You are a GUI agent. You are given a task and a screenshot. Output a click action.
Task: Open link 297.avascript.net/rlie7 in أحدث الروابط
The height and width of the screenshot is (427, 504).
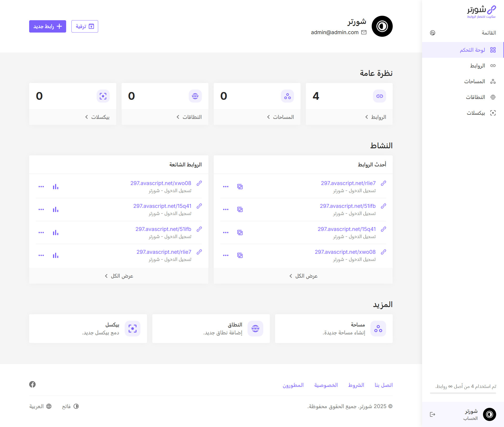tap(348, 183)
